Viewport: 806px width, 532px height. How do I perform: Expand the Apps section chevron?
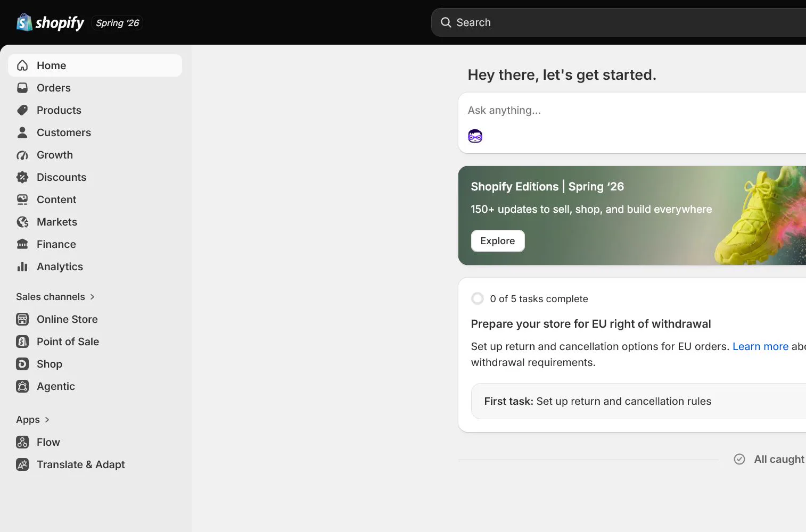point(47,420)
